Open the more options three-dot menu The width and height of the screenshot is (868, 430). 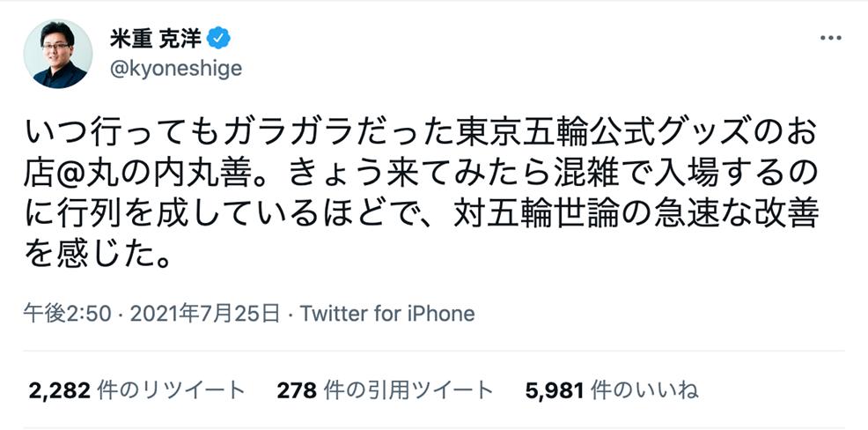click(831, 40)
